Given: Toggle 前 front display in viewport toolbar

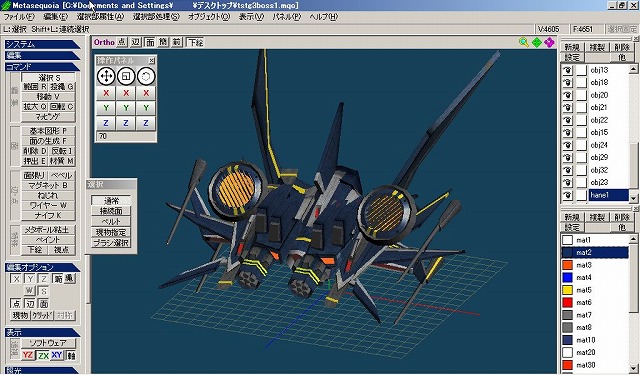Looking at the screenshot, I should (x=177, y=42).
